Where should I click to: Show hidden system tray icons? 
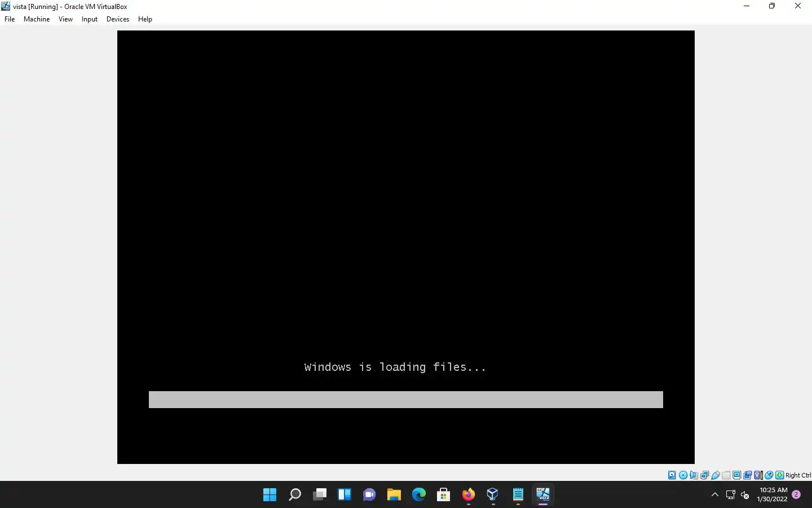point(715,495)
